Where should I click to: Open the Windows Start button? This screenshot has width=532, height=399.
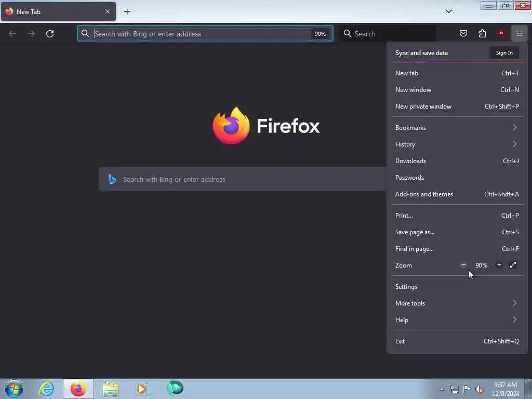[x=14, y=389]
